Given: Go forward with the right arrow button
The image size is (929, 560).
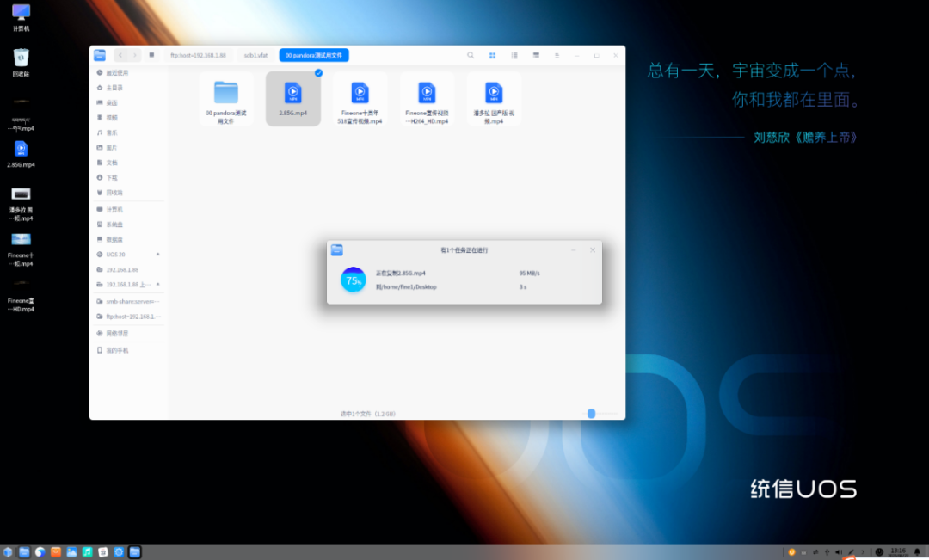Looking at the screenshot, I should tap(135, 55).
